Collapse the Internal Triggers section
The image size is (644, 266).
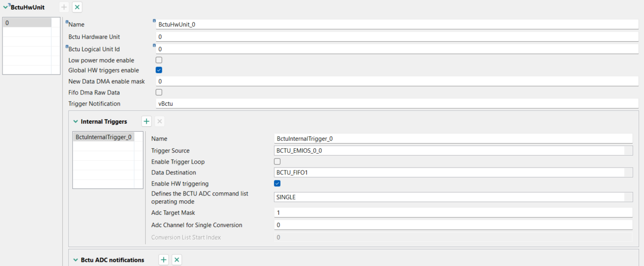(x=76, y=121)
